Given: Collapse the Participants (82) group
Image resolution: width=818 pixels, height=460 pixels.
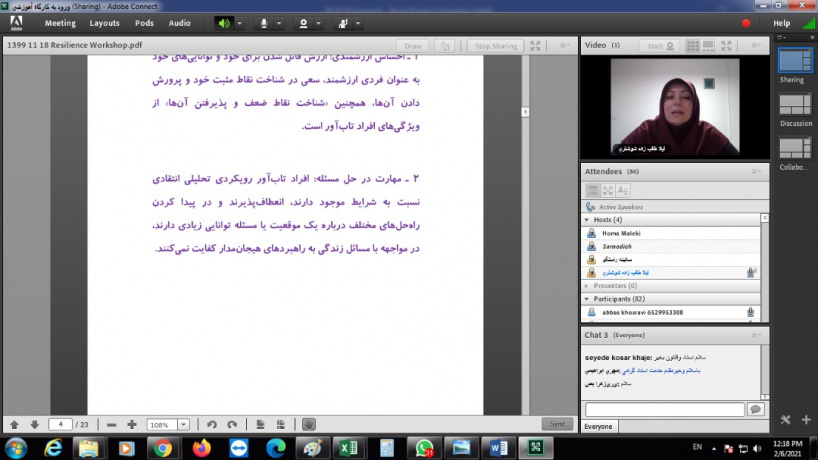Looking at the screenshot, I should coord(587,299).
